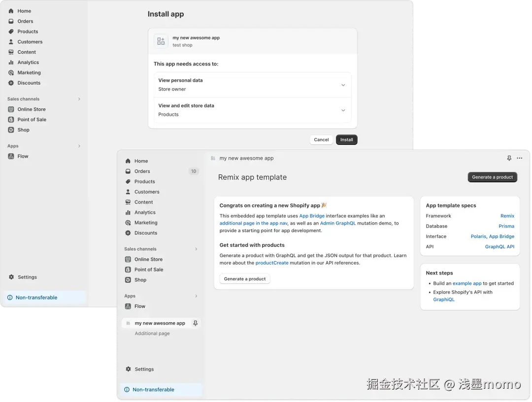Click Content icon in back window sidebar
532x402 pixels.
(x=11, y=52)
